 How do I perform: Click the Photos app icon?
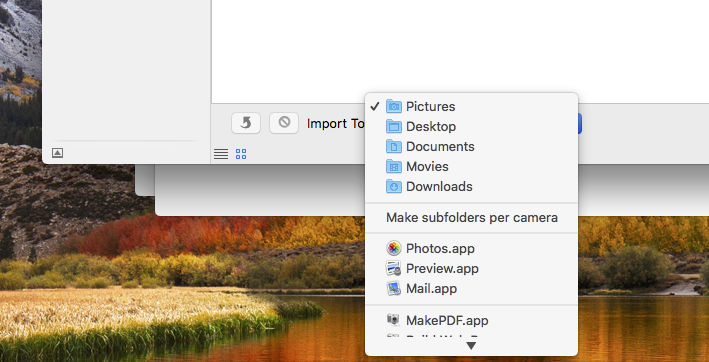tap(394, 248)
